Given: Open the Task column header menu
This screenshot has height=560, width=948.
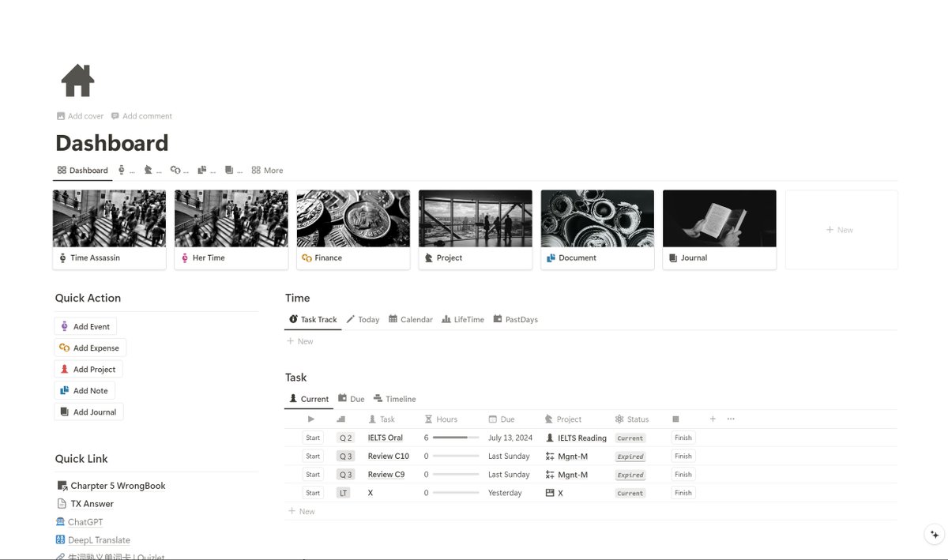Looking at the screenshot, I should [x=382, y=419].
